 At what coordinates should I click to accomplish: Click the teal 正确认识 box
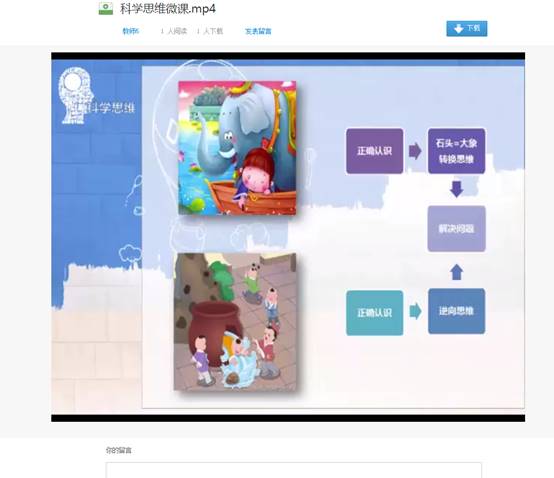375,313
